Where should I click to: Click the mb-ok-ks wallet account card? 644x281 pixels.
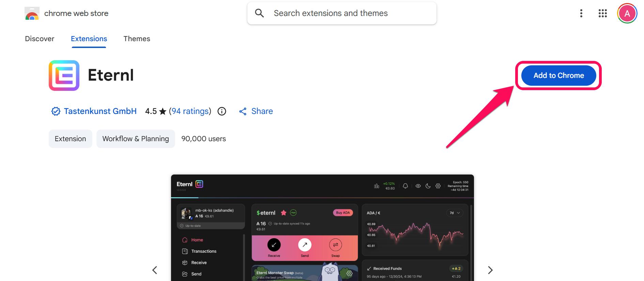click(211, 216)
